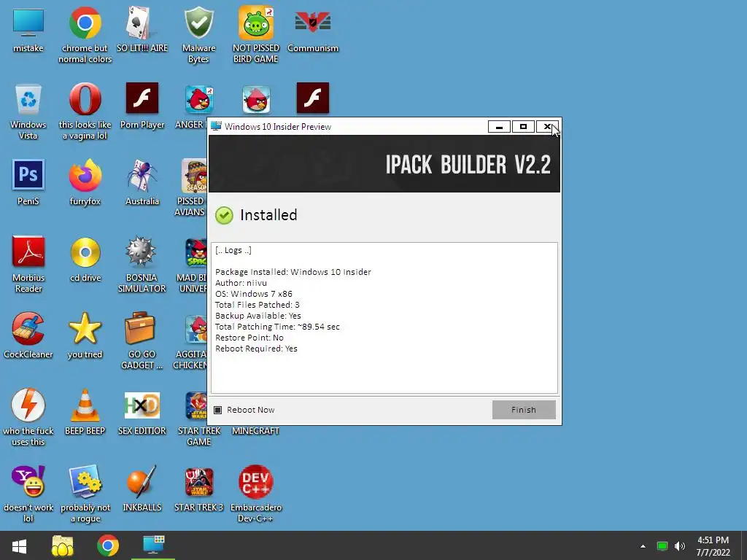The image size is (747, 560).
Task: Maximize the Windows 10 Insider Preview window
Action: coord(523,127)
